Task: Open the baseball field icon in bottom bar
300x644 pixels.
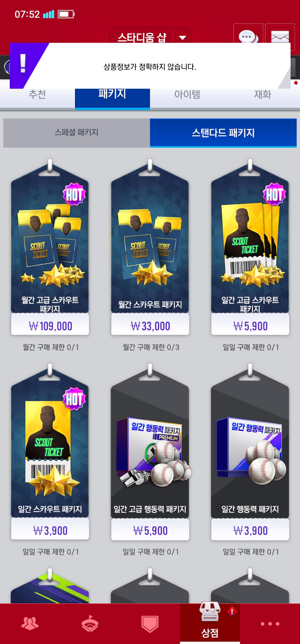Action: (x=90, y=623)
